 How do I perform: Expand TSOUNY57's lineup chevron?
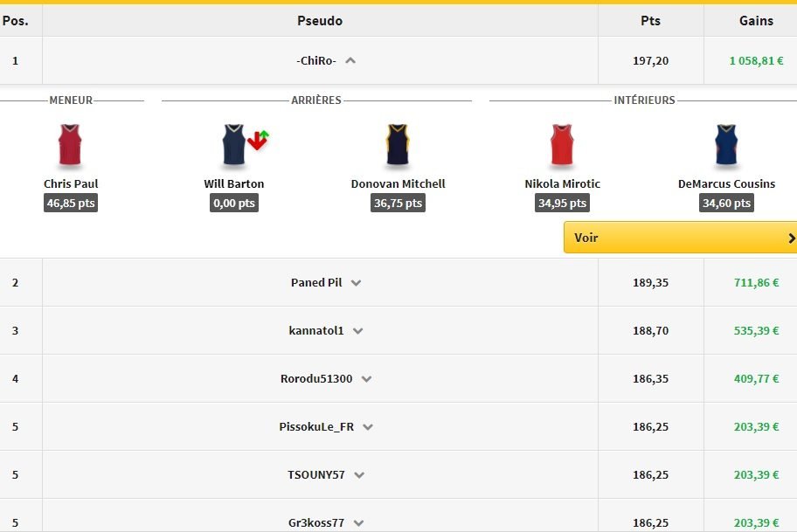(359, 475)
